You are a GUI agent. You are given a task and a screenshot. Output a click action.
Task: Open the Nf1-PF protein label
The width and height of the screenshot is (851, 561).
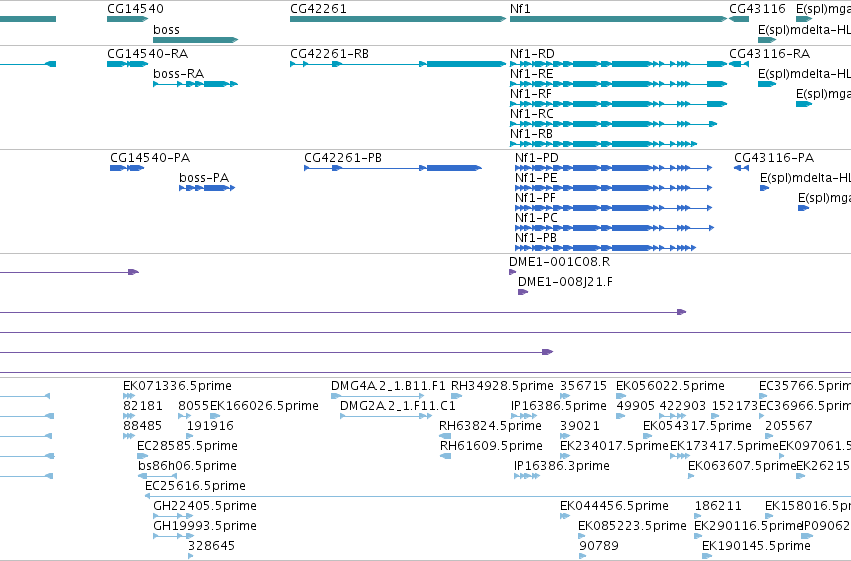coord(535,198)
